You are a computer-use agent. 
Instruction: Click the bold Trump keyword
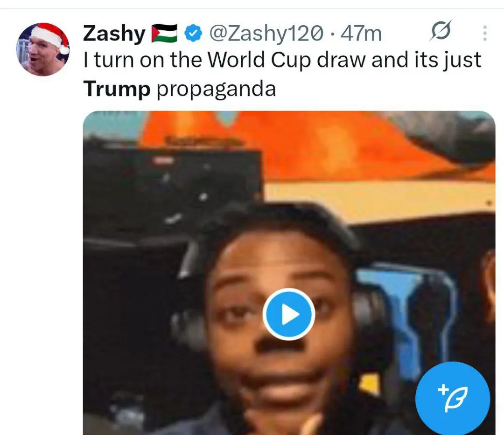pos(117,89)
